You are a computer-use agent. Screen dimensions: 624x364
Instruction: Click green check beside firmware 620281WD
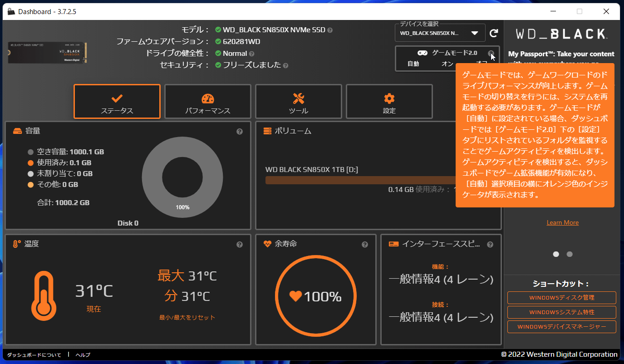[x=218, y=42]
